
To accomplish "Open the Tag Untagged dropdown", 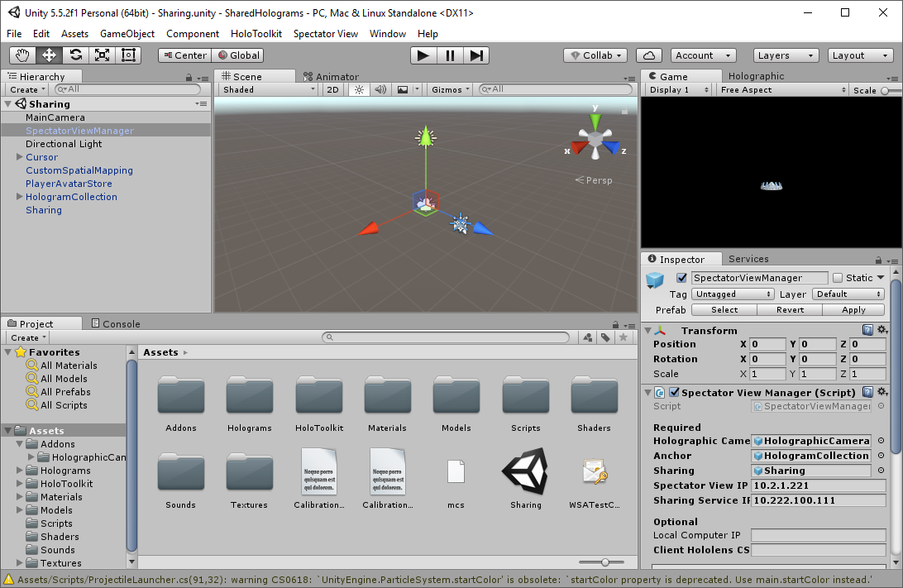I will point(732,294).
